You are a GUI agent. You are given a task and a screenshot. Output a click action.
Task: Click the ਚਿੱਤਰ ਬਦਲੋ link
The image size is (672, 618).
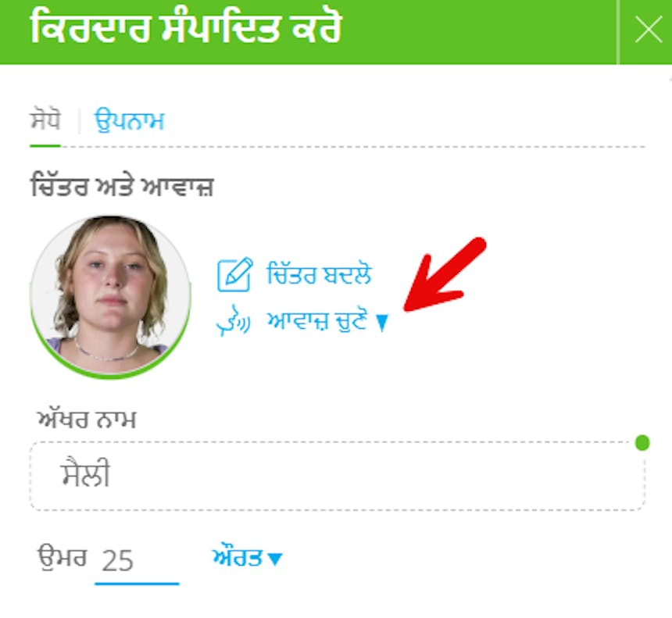coord(319,275)
